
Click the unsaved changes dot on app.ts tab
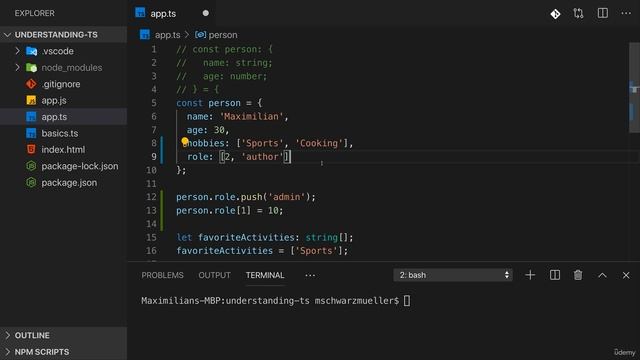point(206,13)
